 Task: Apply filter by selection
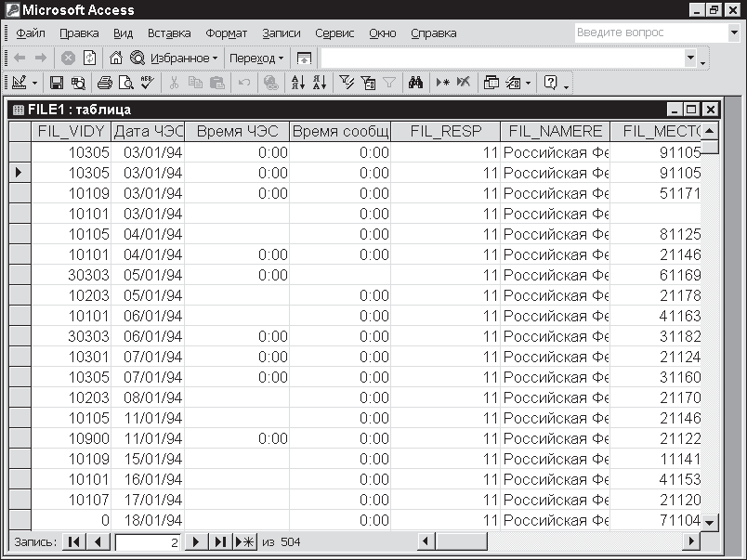click(x=347, y=83)
